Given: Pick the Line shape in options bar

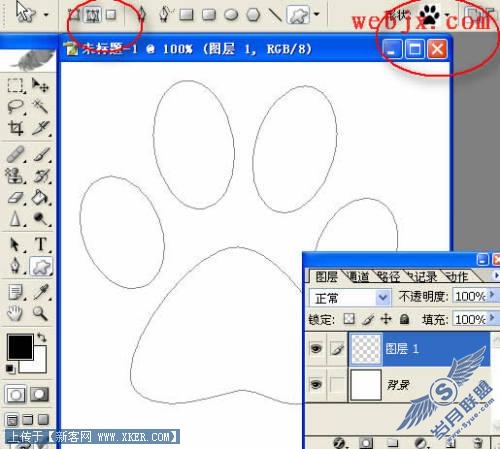Looking at the screenshot, I should 275,15.
